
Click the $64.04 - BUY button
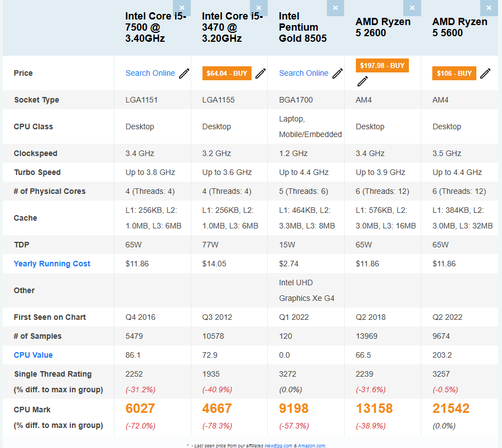click(226, 73)
